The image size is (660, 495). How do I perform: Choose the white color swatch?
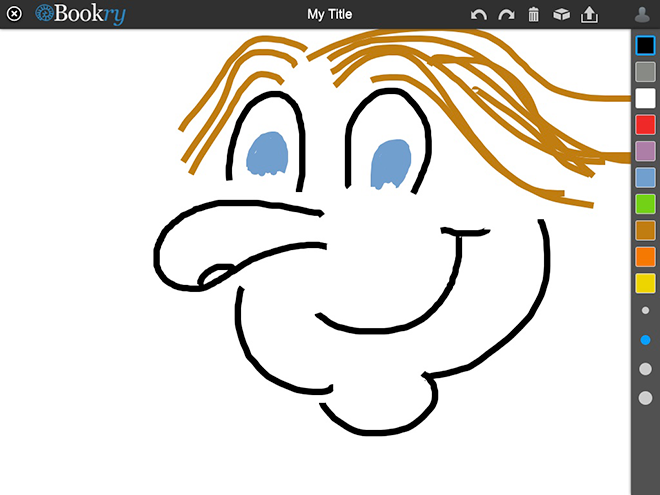coord(645,98)
